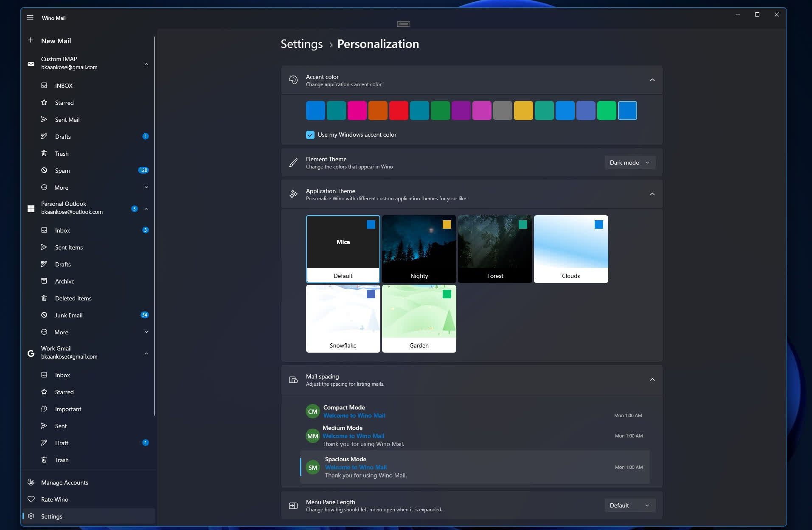Open the Menu Pane Length dropdown
Viewport: 812px width, 530px height.
coord(629,505)
